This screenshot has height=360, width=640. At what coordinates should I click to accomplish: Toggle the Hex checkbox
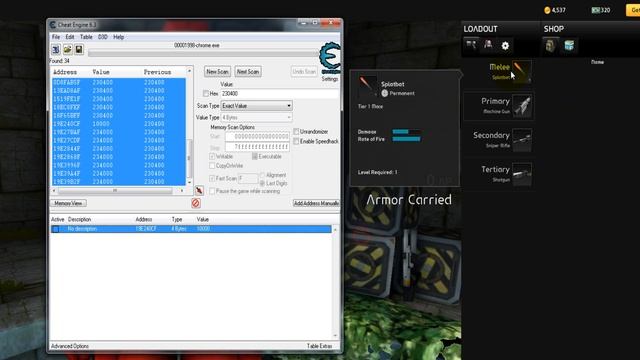206,93
